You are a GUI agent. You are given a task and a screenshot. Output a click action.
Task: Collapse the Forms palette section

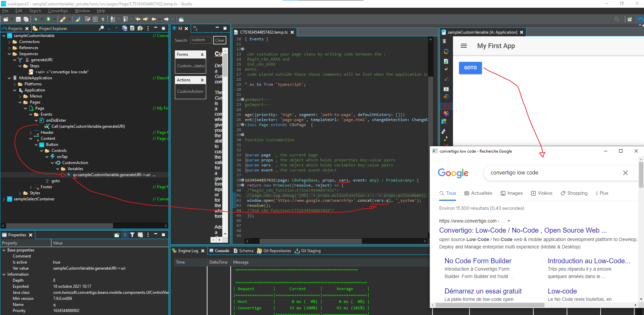[202, 54]
